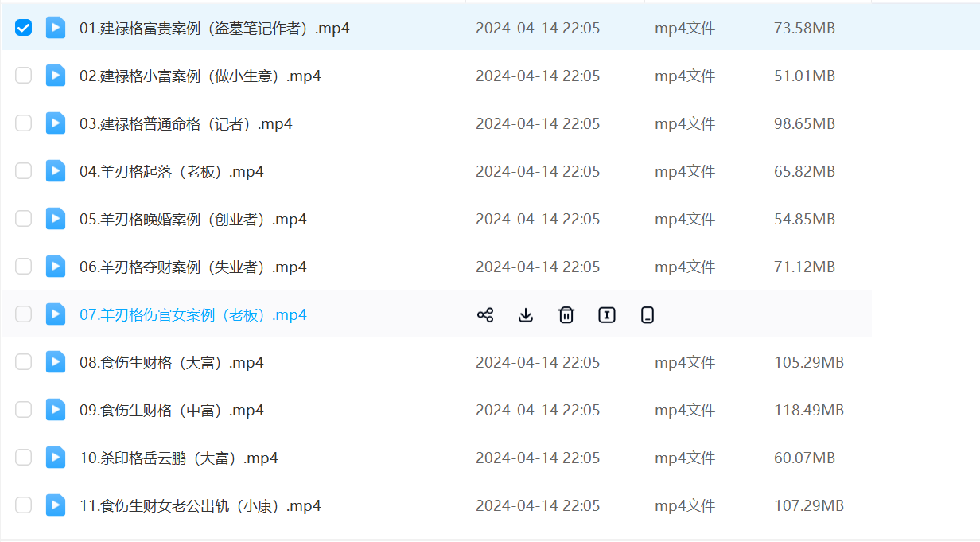Image resolution: width=980 pixels, height=542 pixels.
Task: Click the 118.49MB size cell
Action: point(808,411)
